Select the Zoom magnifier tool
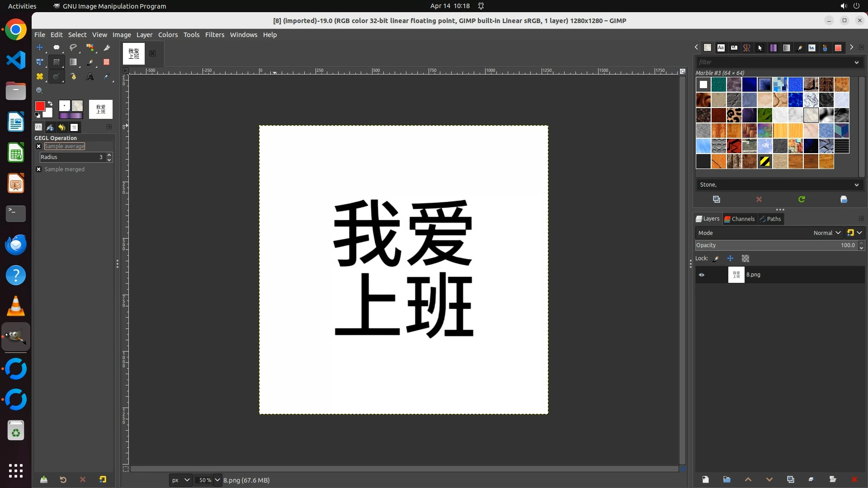This screenshot has height=488, width=868. coord(40,91)
